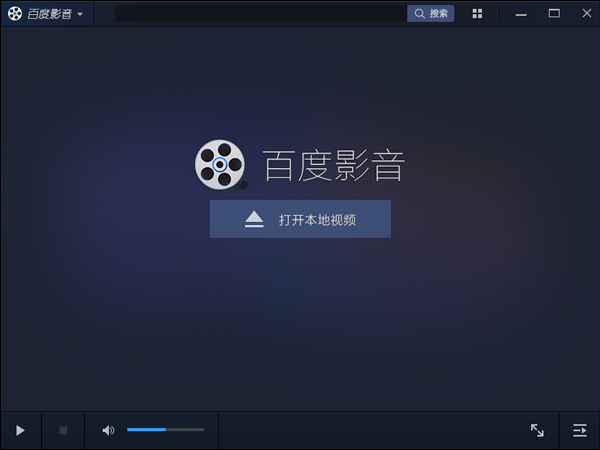The width and height of the screenshot is (600, 450).
Task: Adjust the blue volume slider
Action: coord(166,429)
